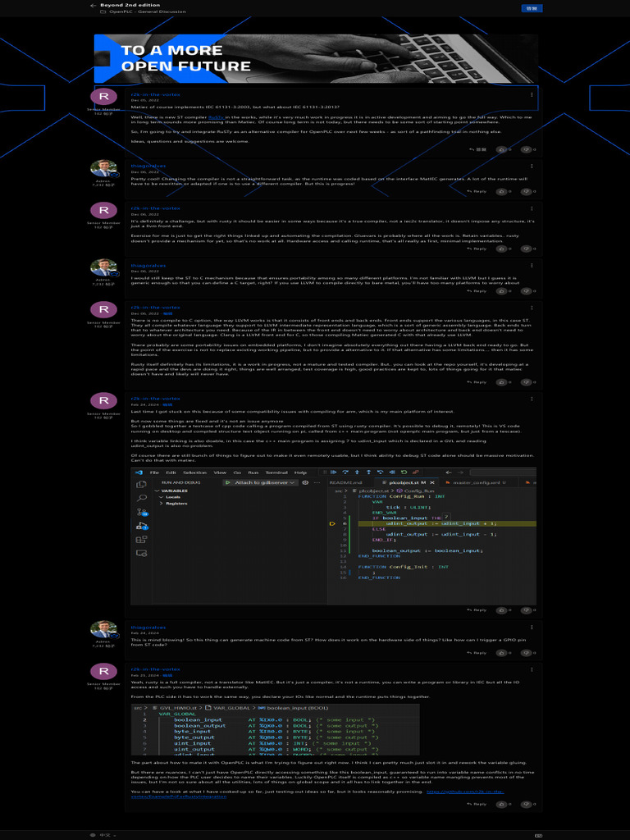
Task: Click the back arrow beside Beyond 2nd edition
Action: coord(94,5)
